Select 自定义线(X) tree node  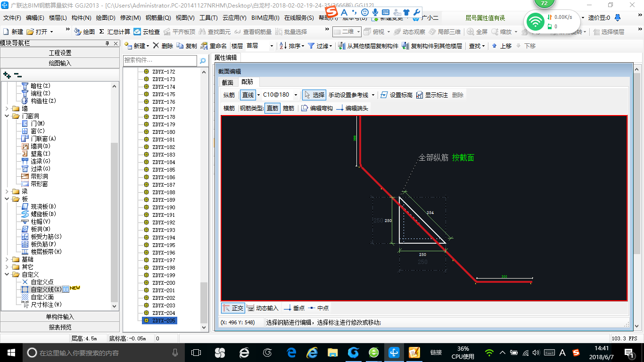click(46, 289)
